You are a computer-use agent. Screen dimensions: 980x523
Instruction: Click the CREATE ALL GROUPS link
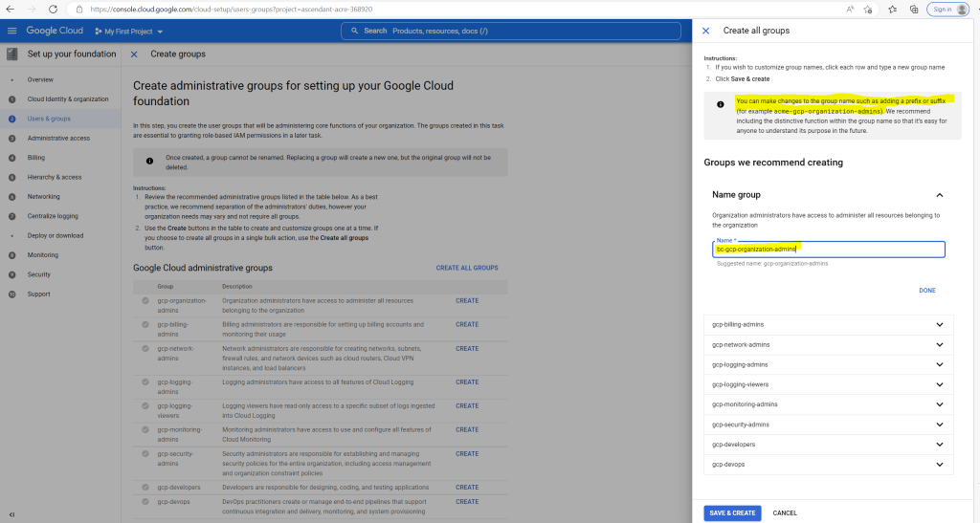467,268
